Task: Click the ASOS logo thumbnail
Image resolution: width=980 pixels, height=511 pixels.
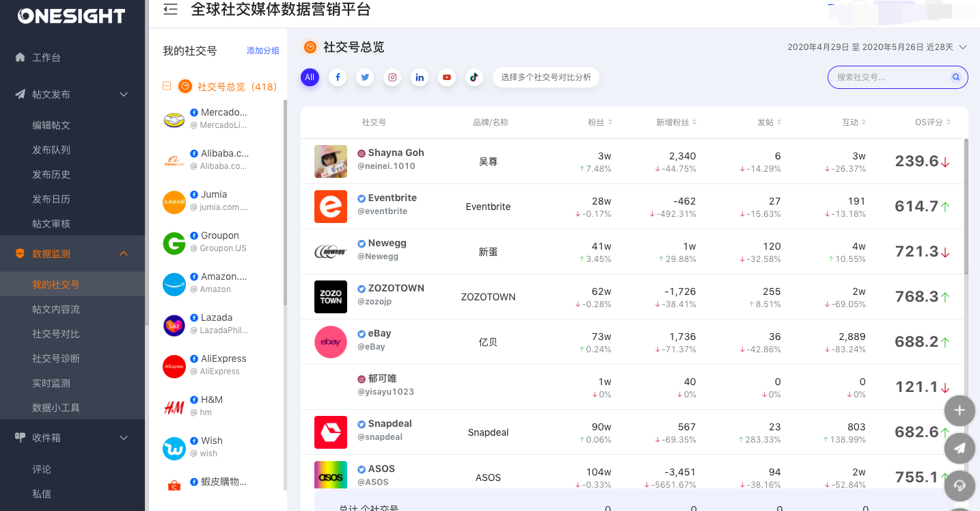Action: pyautogui.click(x=331, y=475)
